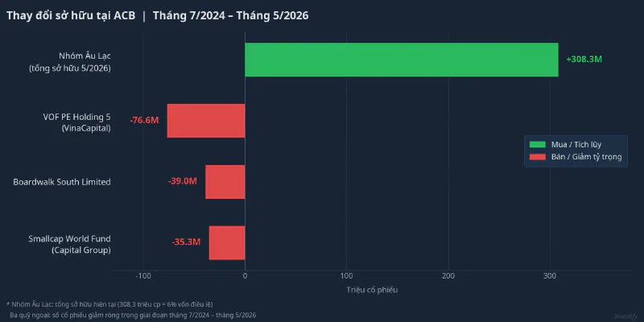Click the Nhóm Âu Lạc category label
644x322 pixels.
[x=70, y=62]
